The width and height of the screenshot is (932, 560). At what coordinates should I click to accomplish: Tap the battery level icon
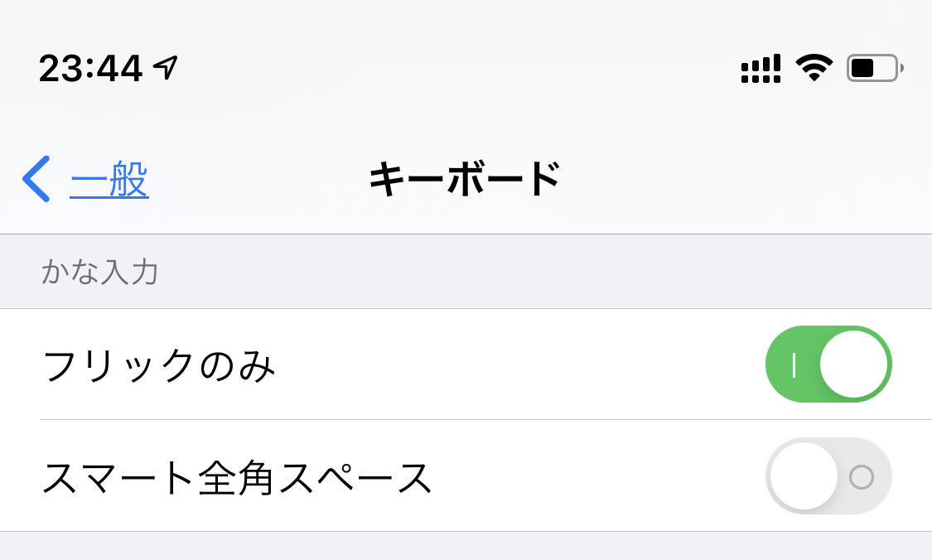pos(875,68)
